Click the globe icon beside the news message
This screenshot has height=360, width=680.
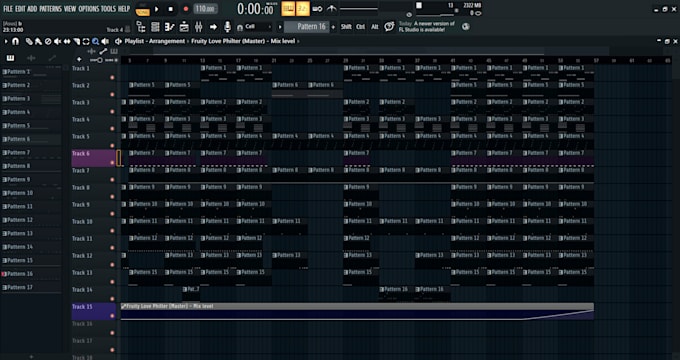466,26
